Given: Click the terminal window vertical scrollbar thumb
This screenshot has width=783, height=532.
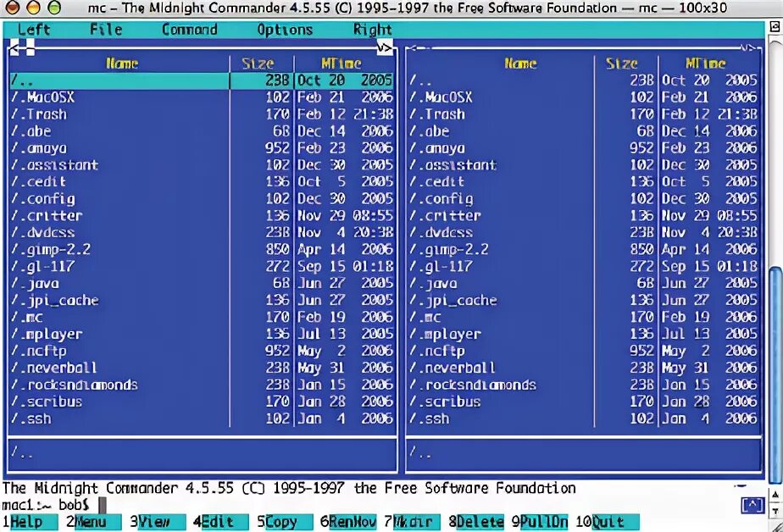Looking at the screenshot, I should click(x=775, y=375).
